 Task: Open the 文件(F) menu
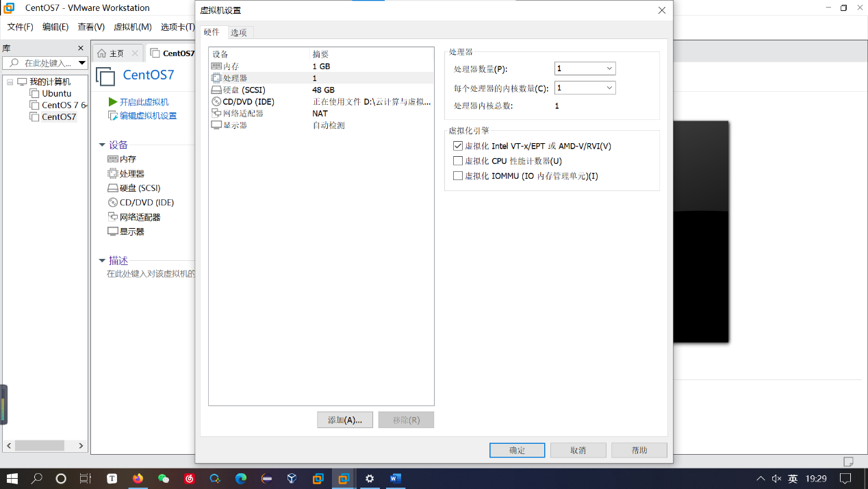coord(21,27)
